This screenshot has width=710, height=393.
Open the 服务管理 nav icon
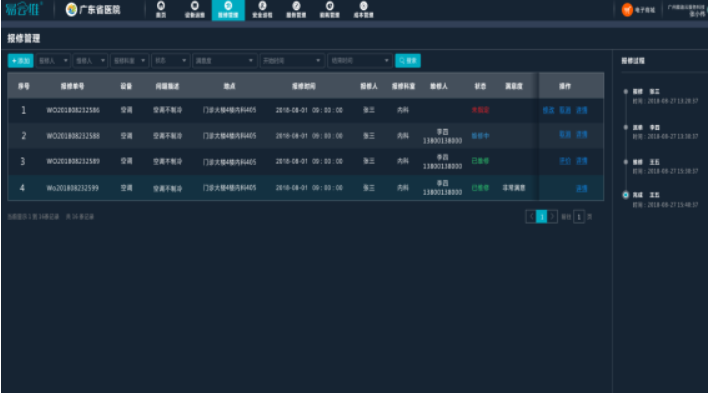coord(296,6)
